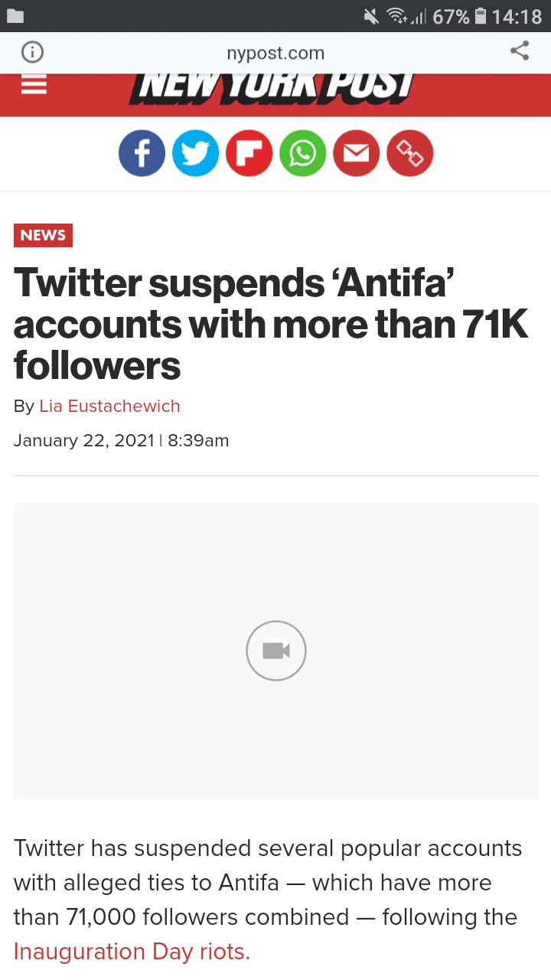Tap the battery status indicator
Image resolution: width=551 pixels, height=980 pixels.
pos(481,16)
